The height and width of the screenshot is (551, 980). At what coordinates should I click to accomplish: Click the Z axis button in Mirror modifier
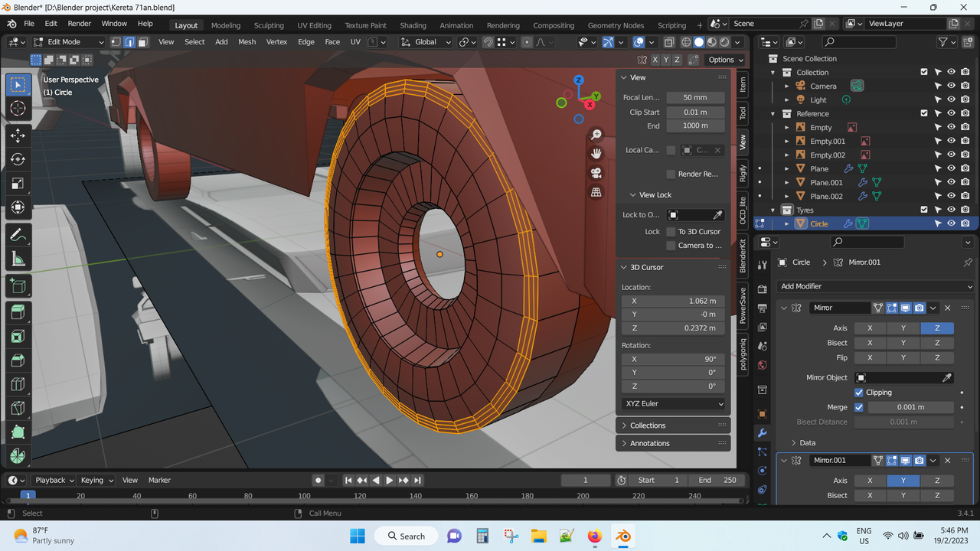[x=936, y=328]
